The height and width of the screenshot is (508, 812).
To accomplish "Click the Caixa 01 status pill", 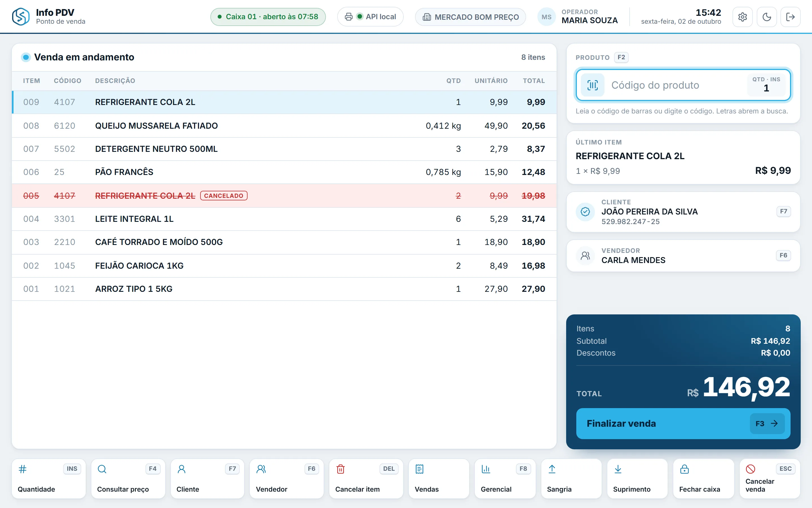I will [268, 17].
